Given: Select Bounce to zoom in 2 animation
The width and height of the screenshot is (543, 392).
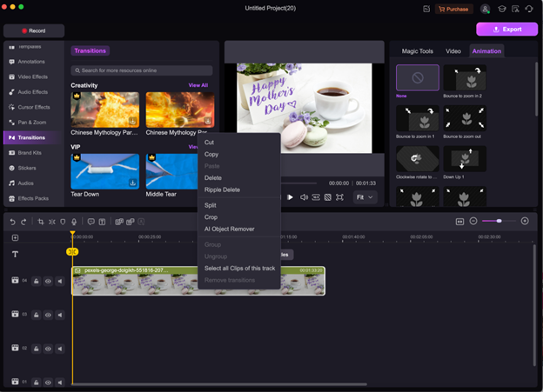Looking at the screenshot, I should [x=465, y=77].
